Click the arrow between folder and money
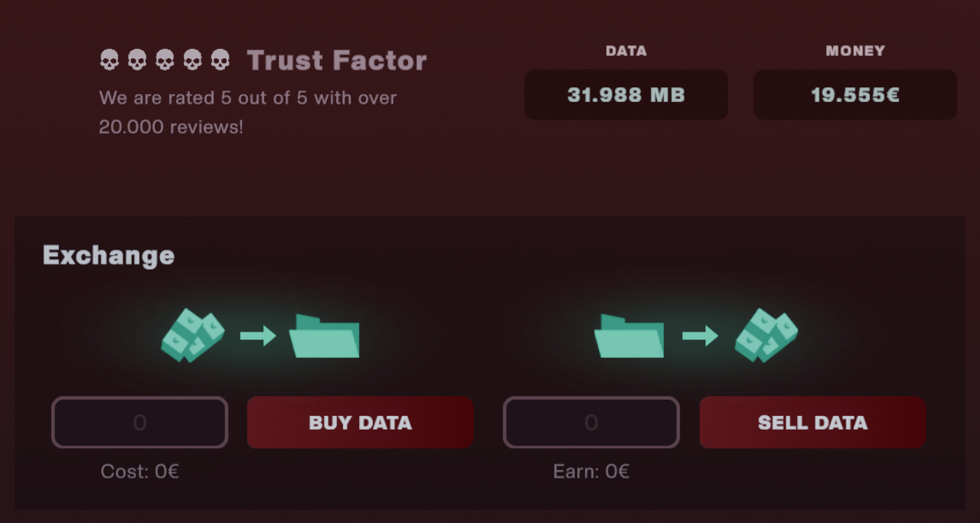 point(701,335)
